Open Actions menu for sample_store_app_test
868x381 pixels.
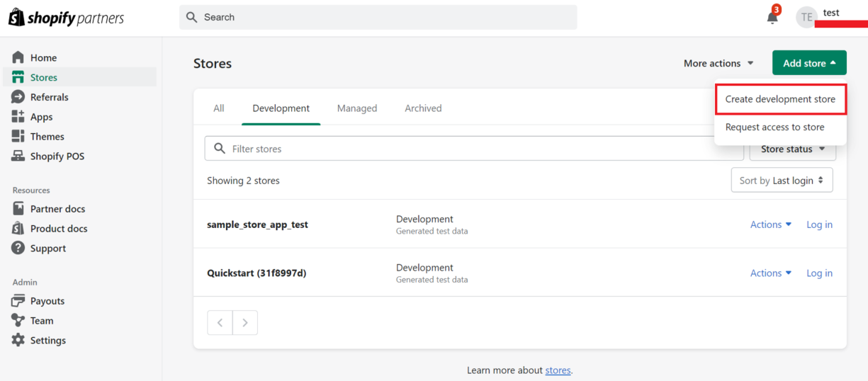pos(771,224)
